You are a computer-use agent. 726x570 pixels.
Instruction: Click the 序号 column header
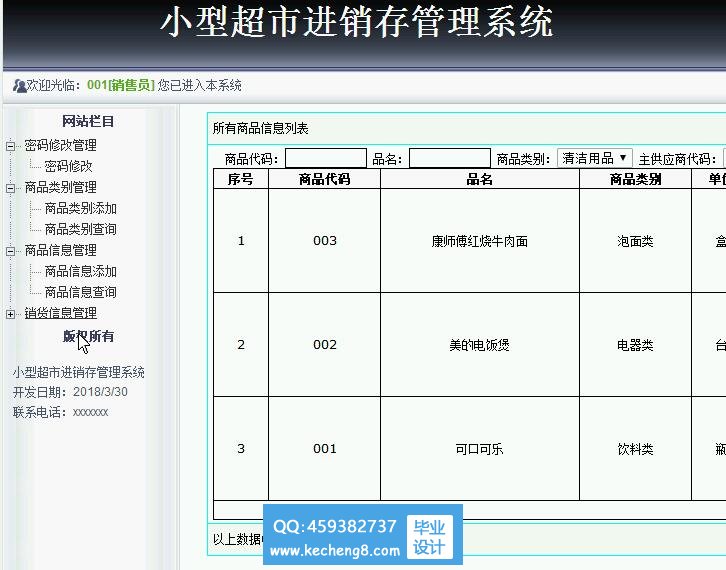[x=241, y=179]
